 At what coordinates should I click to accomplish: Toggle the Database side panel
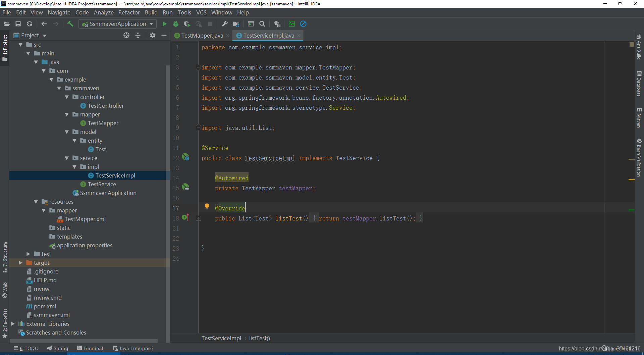click(x=639, y=84)
